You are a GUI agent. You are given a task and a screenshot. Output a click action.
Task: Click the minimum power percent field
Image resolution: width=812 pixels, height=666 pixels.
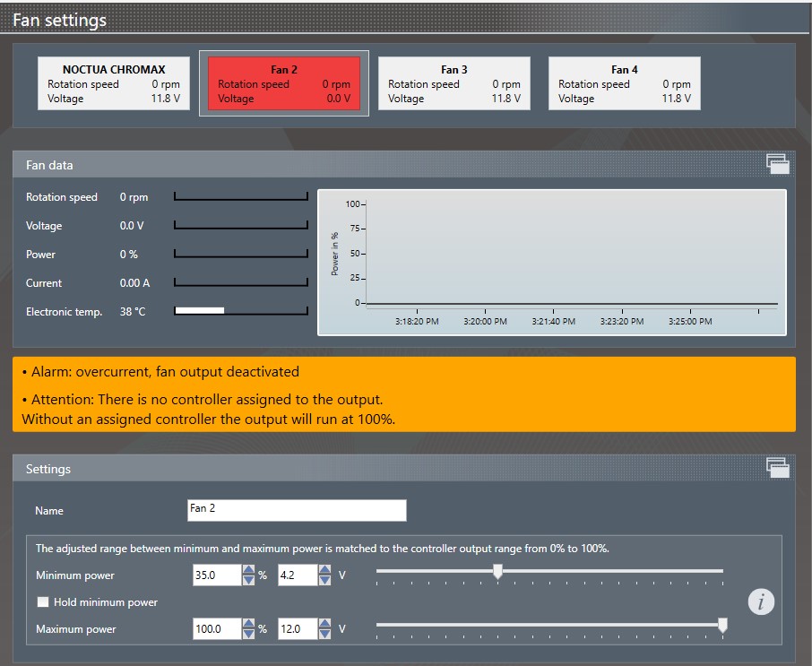tap(216, 575)
